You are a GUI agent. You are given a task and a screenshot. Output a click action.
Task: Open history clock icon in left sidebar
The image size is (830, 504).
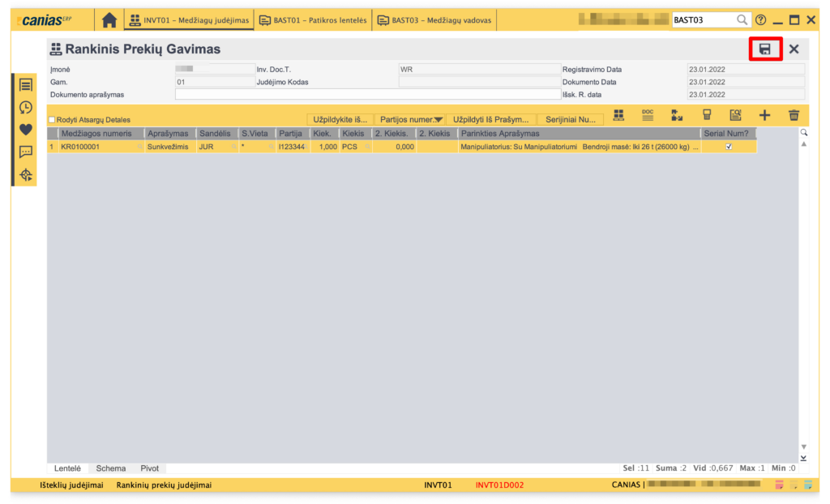click(x=26, y=107)
